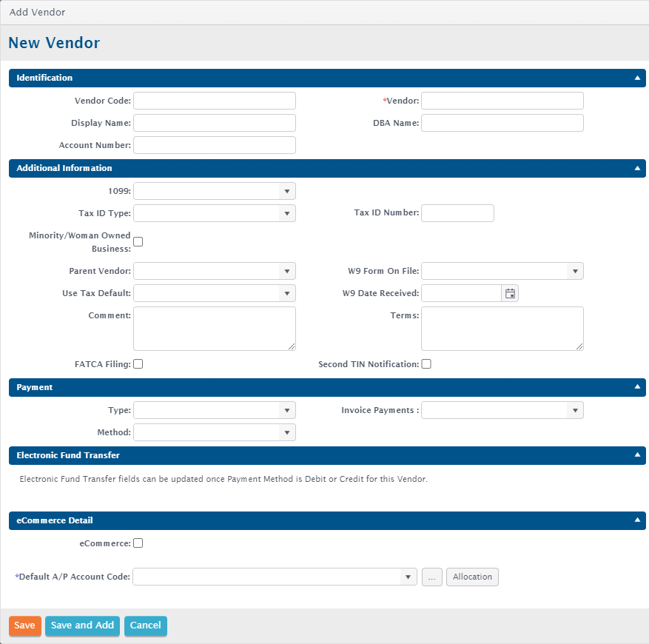649x644 pixels.
Task: Focus the Account Number field
Action: (215, 145)
